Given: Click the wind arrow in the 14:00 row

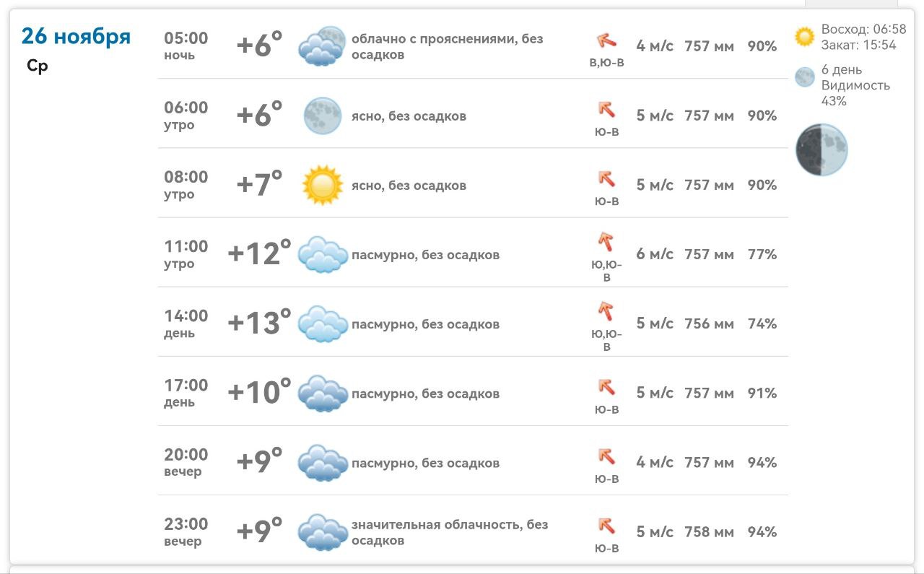Looking at the screenshot, I should pos(606,311).
